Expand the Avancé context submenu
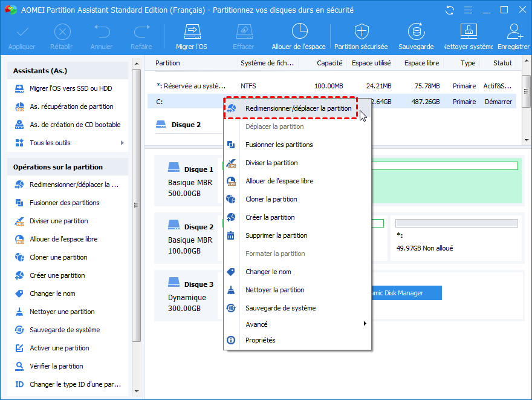This screenshot has width=532, height=400. point(297,324)
